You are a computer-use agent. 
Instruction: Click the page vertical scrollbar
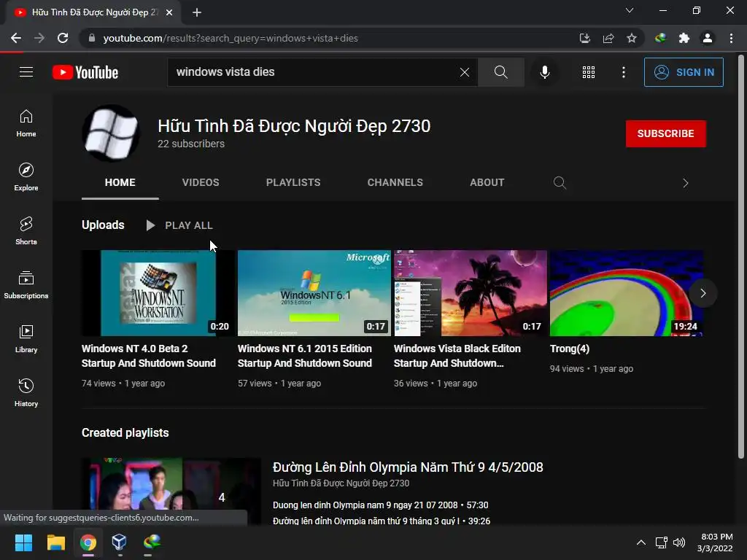[741, 257]
